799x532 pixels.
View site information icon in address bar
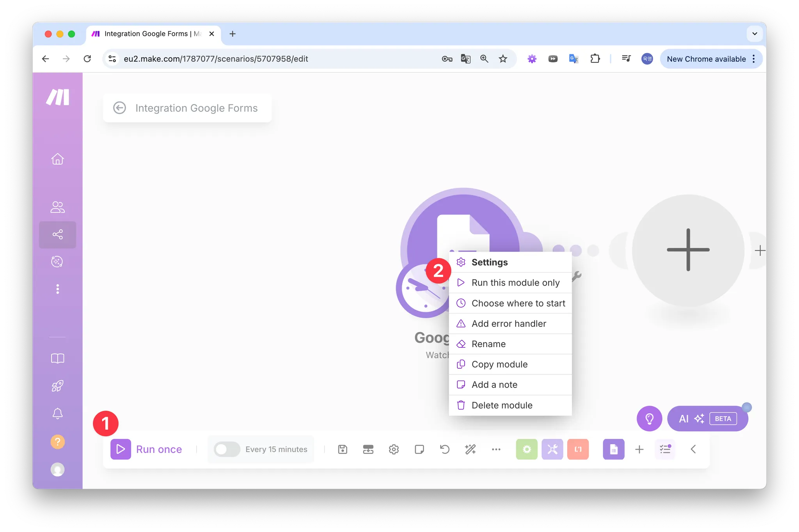coord(112,59)
